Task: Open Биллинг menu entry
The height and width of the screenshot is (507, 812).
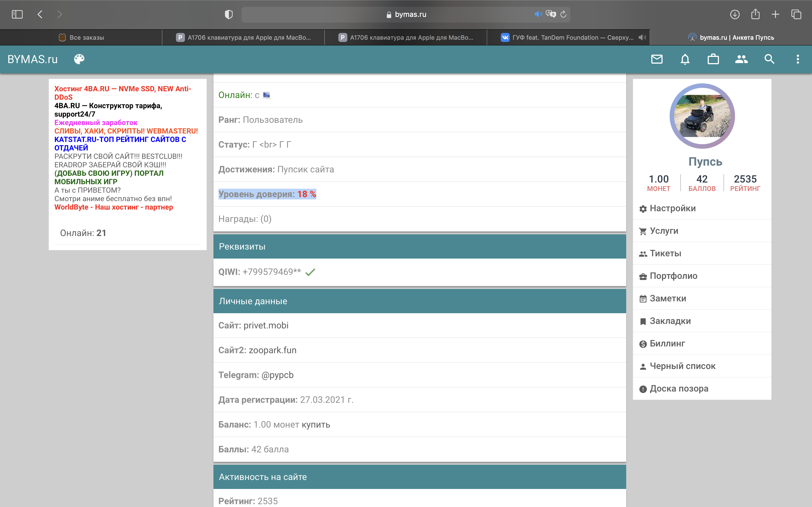Action: [667, 343]
